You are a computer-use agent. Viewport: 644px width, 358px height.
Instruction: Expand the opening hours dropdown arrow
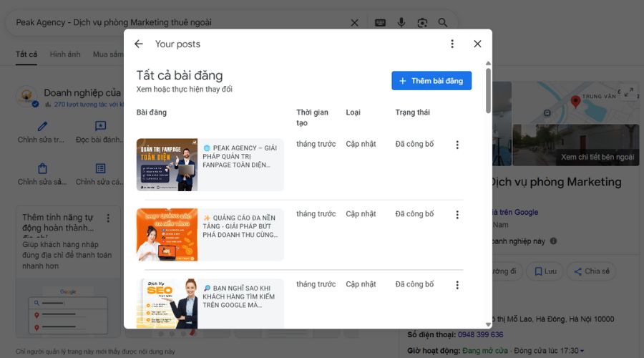(x=582, y=351)
